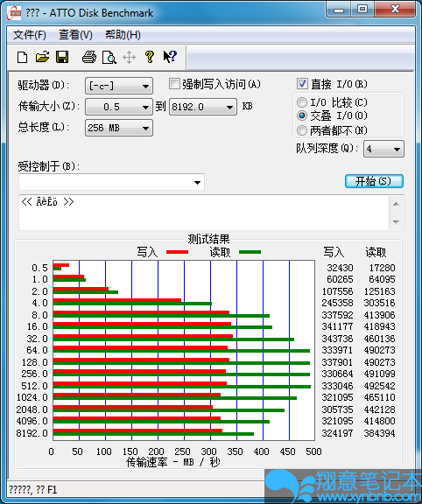Select the 两者都不(N) radio button
Image resolution: width=422 pixels, height=504 pixels.
tap(302, 130)
